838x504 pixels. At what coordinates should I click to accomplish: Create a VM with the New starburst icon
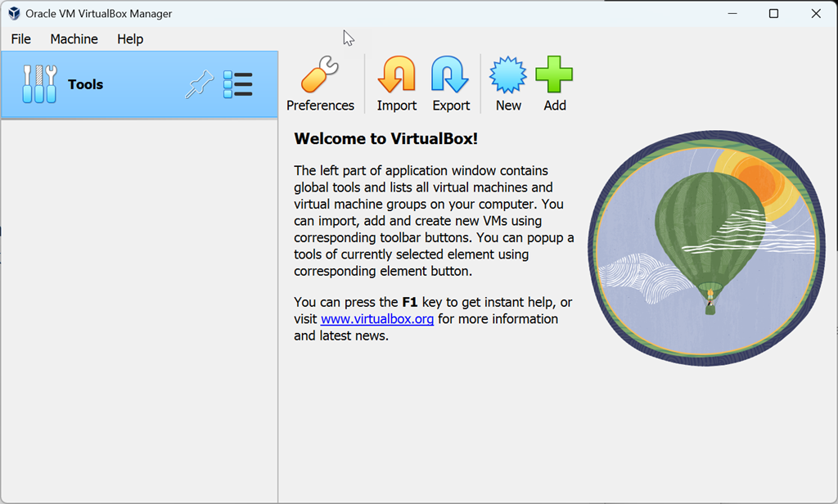tap(507, 76)
